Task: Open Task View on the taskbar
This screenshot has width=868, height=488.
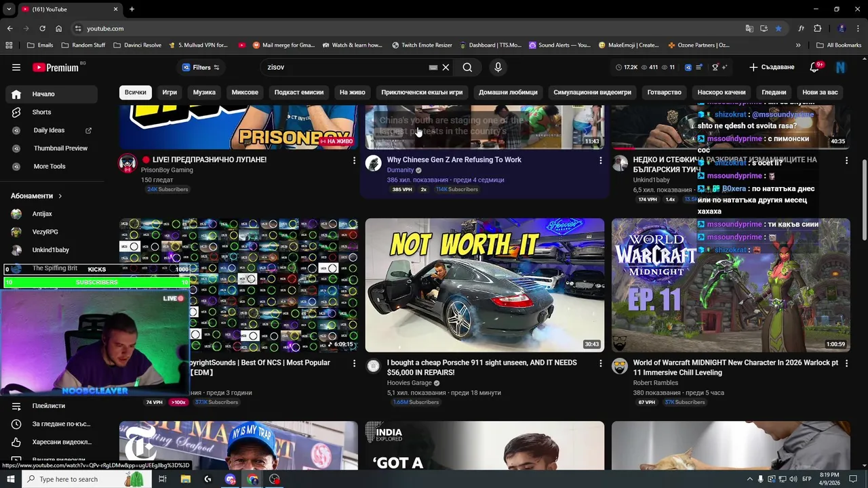Action: pos(163,479)
